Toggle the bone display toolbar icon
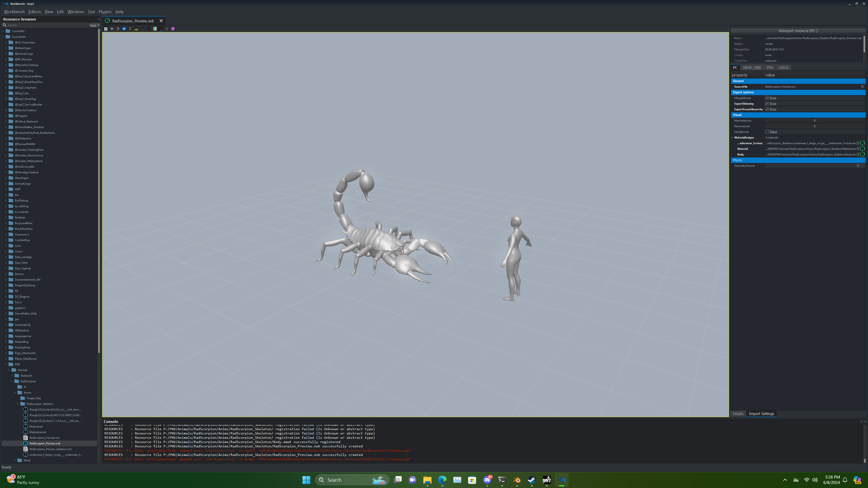The width and height of the screenshot is (868, 488). (130, 29)
